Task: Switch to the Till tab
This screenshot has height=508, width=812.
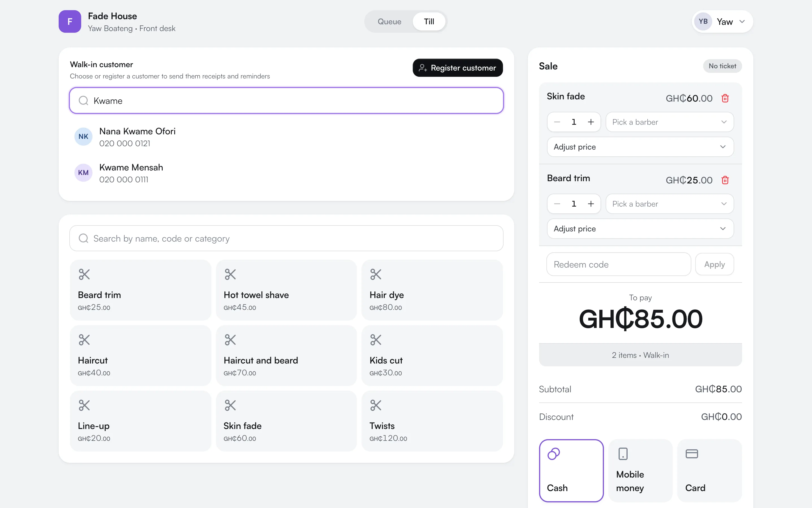Action: pos(429,21)
